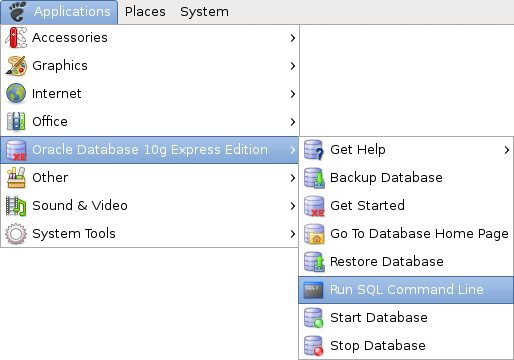The image size is (514, 360).
Task: Expand the Internet submenu arrow
Action: click(x=292, y=94)
